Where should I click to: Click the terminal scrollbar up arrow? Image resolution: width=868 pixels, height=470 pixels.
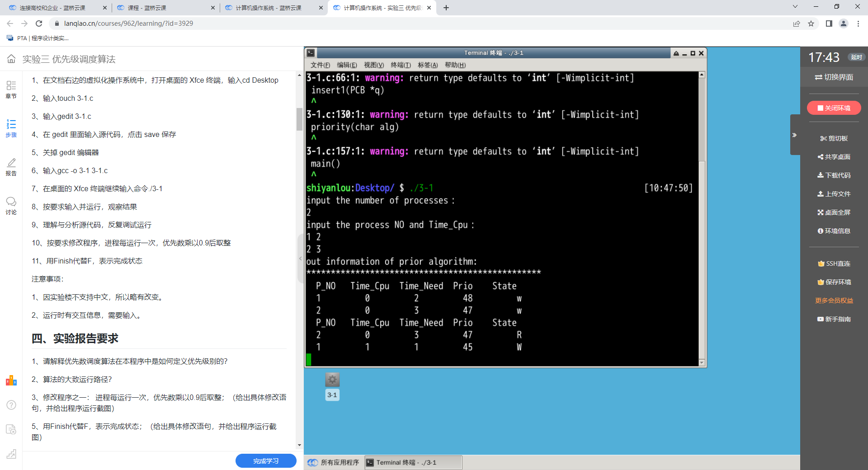(x=702, y=75)
